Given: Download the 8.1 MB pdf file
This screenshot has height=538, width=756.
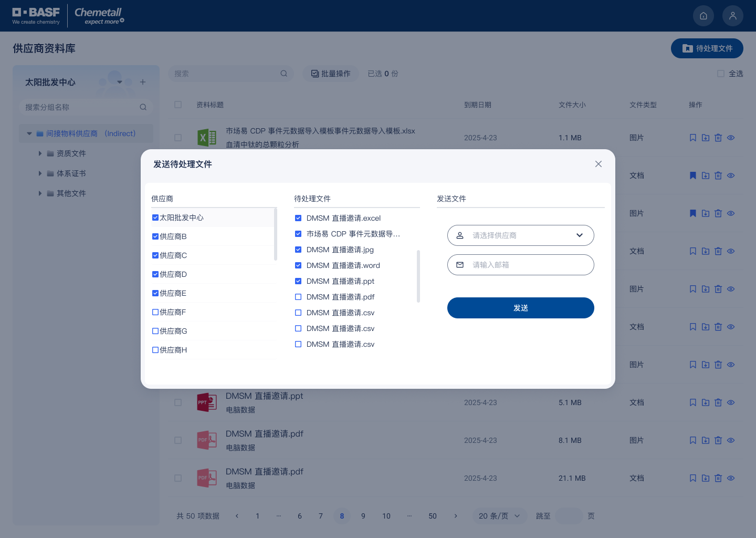Looking at the screenshot, I should [x=706, y=440].
